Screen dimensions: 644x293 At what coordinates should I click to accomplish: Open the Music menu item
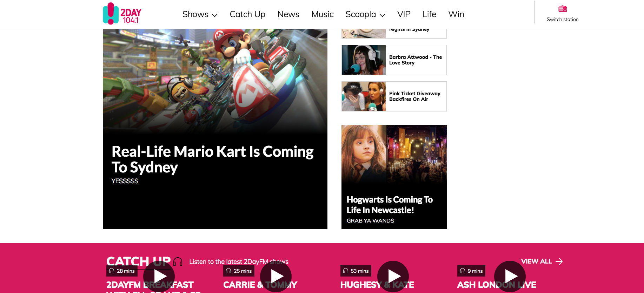323,14
